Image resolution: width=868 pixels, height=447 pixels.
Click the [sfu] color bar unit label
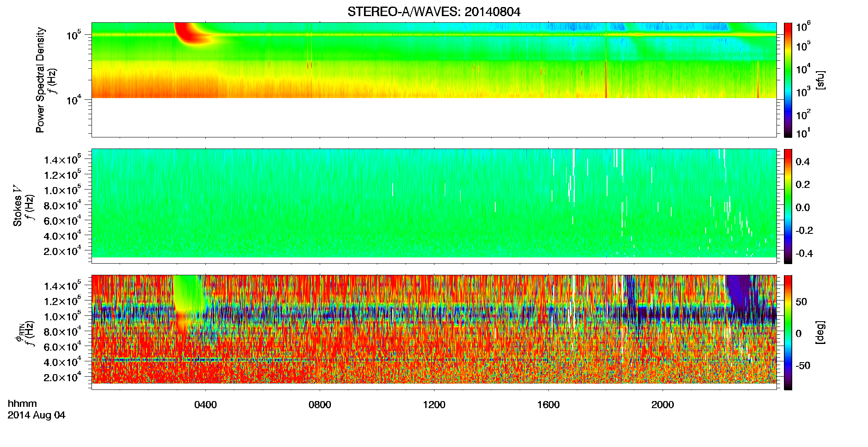click(820, 80)
